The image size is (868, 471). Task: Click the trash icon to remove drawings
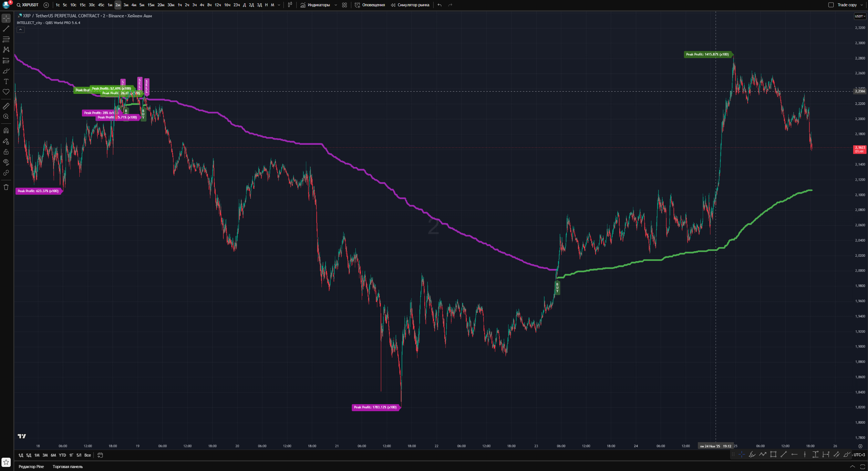coord(6,187)
